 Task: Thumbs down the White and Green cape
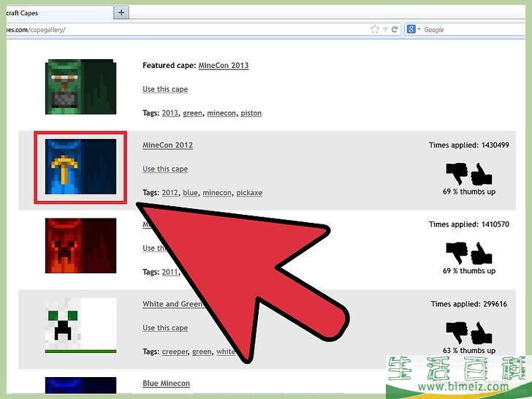(457, 332)
